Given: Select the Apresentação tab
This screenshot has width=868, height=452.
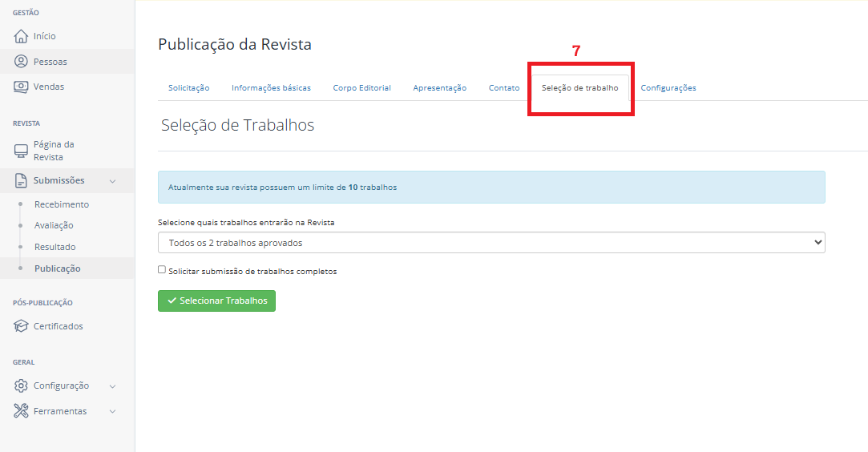Looking at the screenshot, I should click(x=439, y=88).
